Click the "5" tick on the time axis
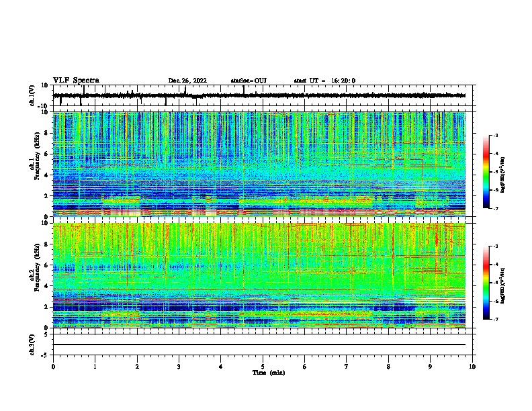The width and height of the screenshot is (532, 411). point(263,367)
